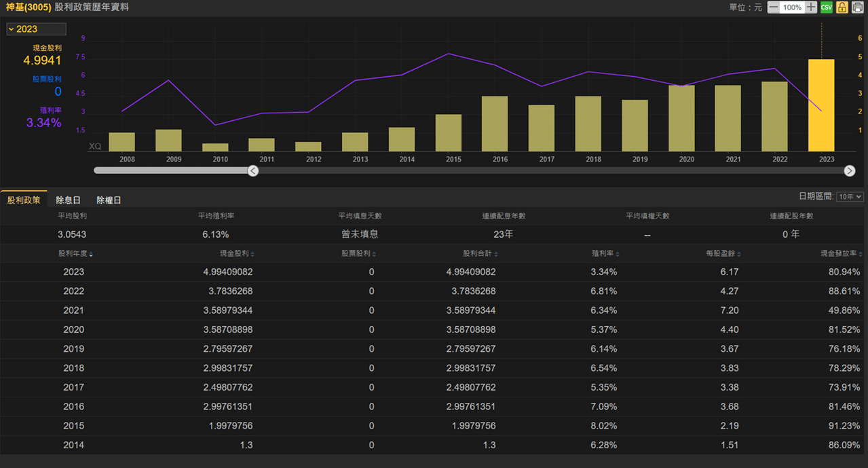The width and height of the screenshot is (868, 468).
Task: Click the yellow unlock padlock icon
Action: pos(842,7)
